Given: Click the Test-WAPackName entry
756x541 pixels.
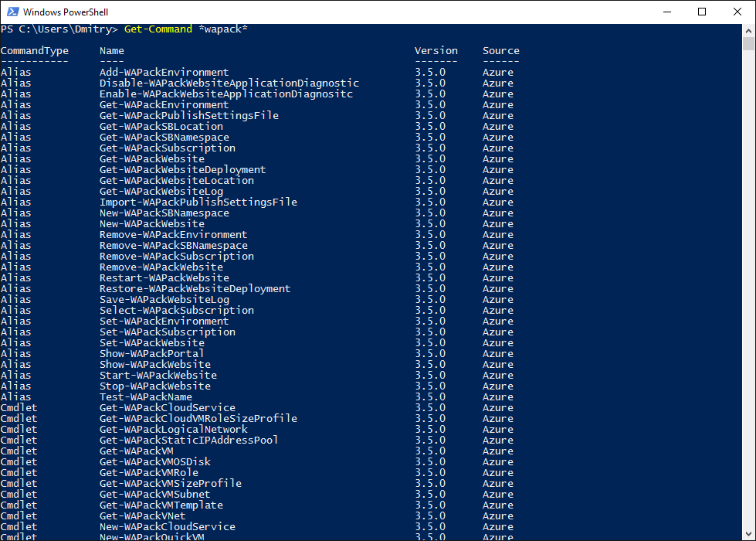Looking at the screenshot, I should tap(145, 397).
